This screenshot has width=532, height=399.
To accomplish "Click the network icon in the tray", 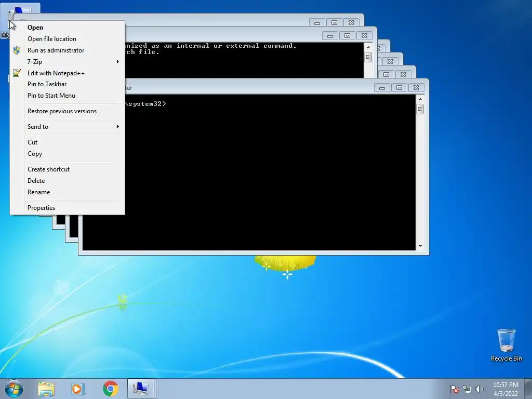I will click(x=467, y=389).
